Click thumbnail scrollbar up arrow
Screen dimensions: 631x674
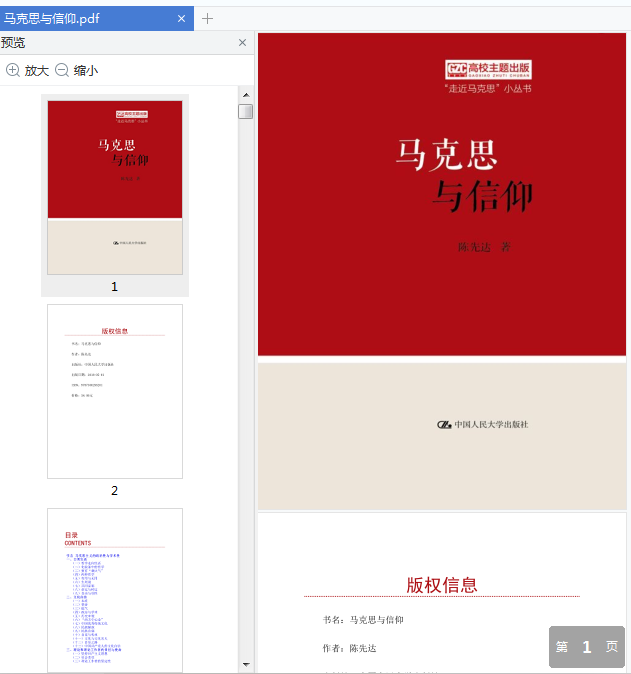click(246, 95)
